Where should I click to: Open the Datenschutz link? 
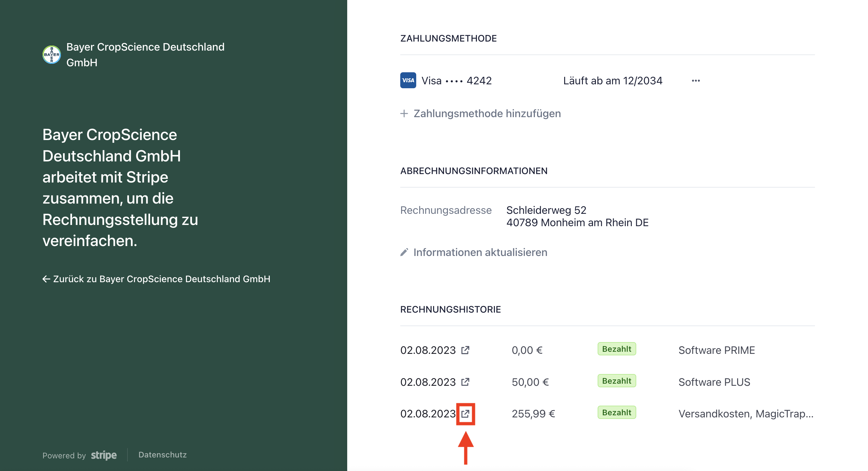(162, 455)
